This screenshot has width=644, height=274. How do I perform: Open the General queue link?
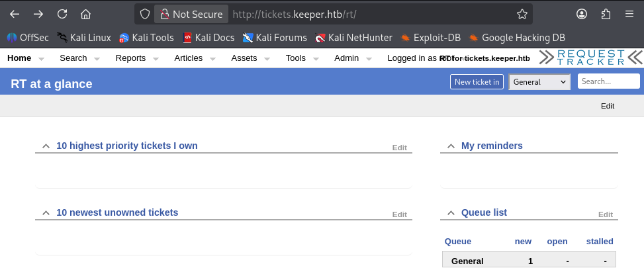pyautogui.click(x=467, y=261)
